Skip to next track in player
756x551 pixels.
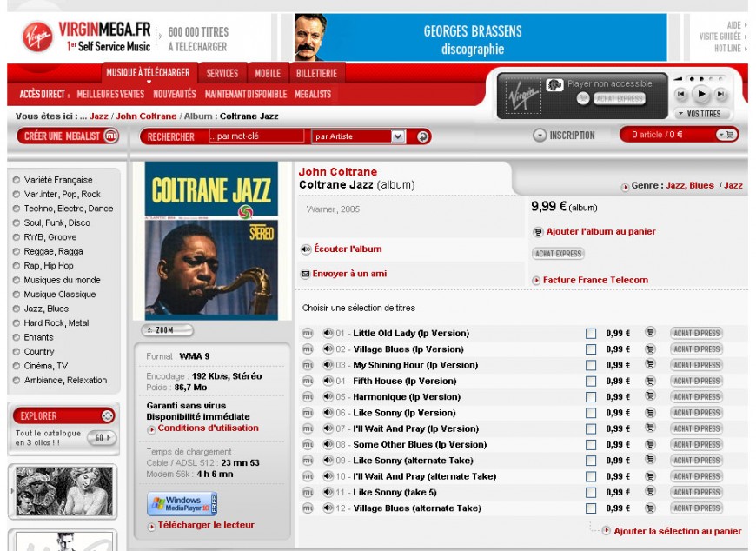721,94
